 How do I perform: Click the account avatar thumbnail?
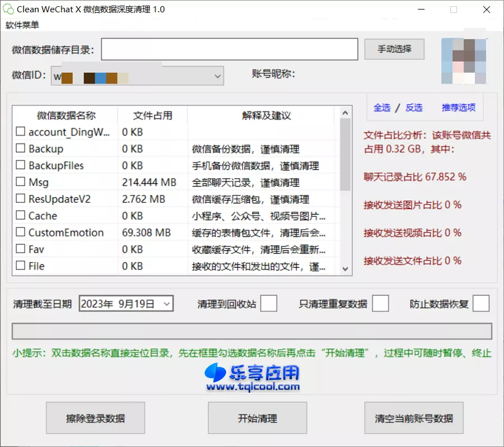(464, 60)
